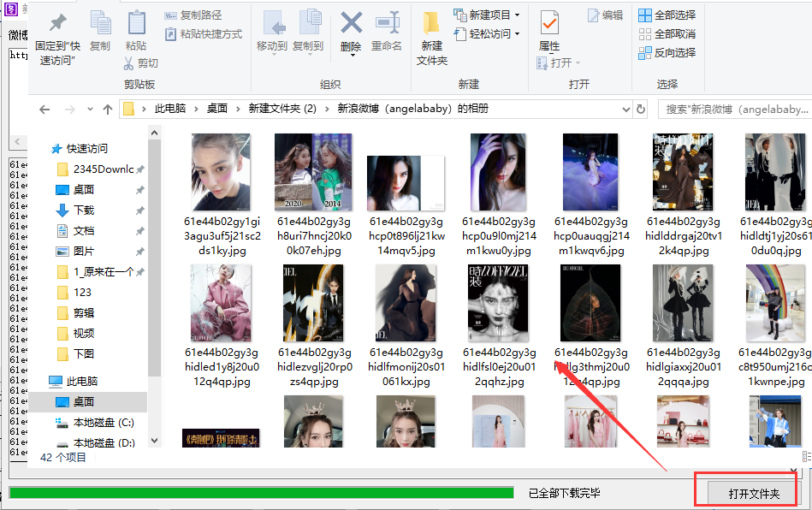This screenshot has height=510, width=812.
Task: Select image ending hidled1y8j20u012q4qp.jpg
Action: (x=222, y=326)
